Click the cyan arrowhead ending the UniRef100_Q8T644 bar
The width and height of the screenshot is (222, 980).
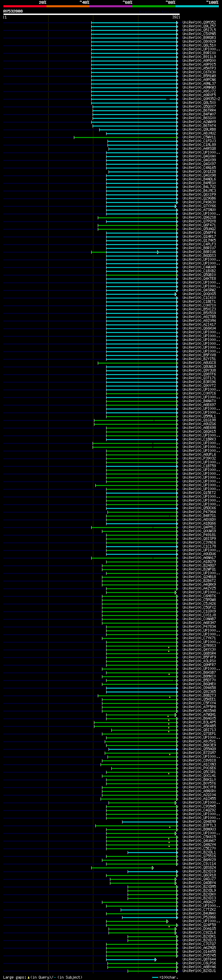pyautogui.click(x=156, y=960)
